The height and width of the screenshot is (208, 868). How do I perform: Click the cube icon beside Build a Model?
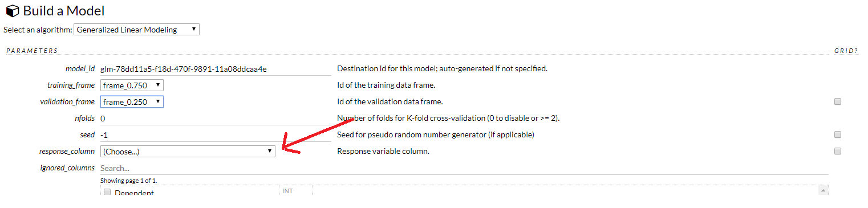click(x=13, y=11)
